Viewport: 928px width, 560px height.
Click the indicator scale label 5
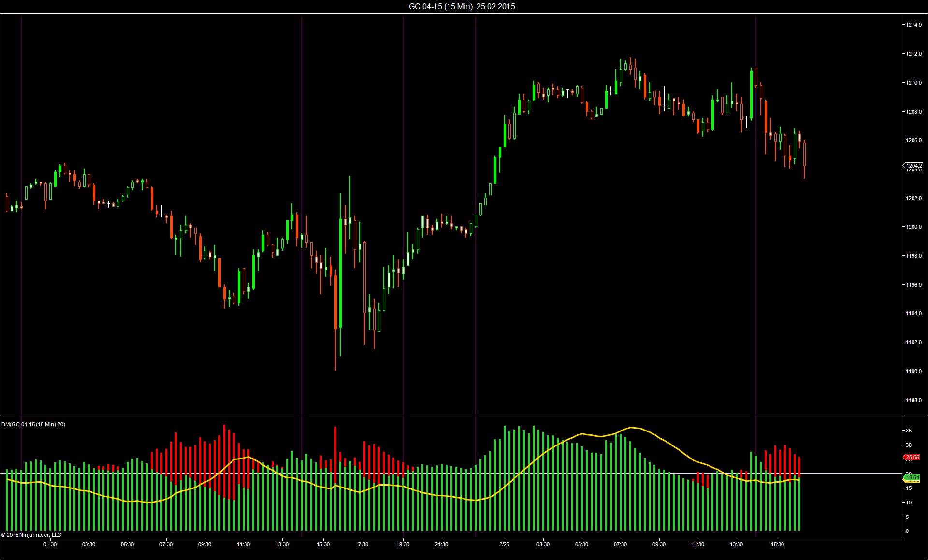point(908,517)
